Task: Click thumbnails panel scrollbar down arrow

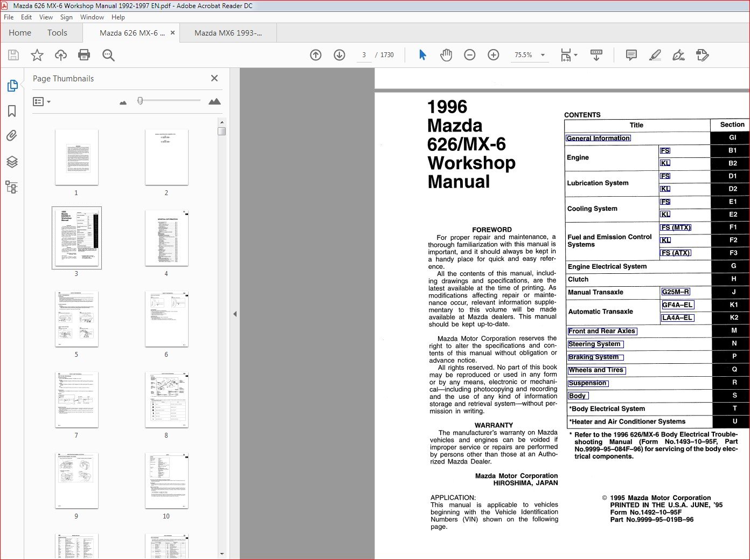Action: tap(222, 554)
